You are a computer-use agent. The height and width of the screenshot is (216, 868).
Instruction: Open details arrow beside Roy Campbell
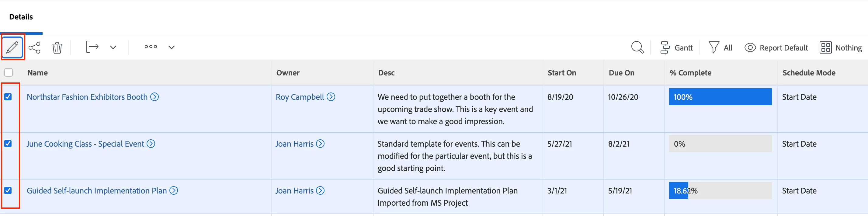point(331,97)
